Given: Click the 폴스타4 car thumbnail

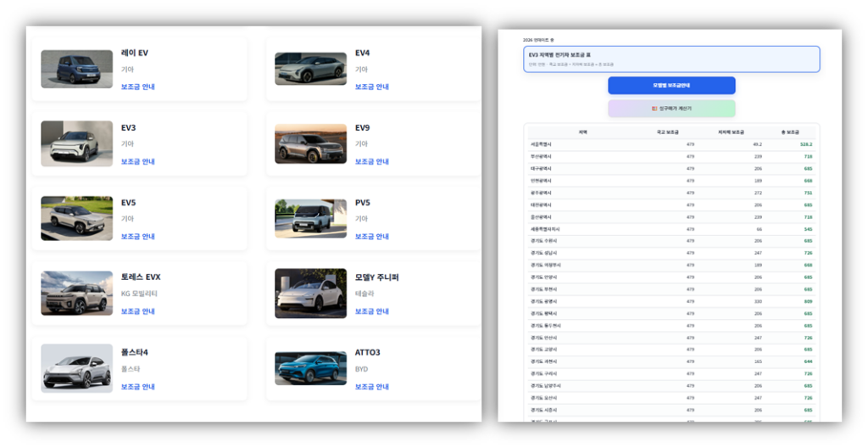Looking at the screenshot, I should (x=77, y=369).
